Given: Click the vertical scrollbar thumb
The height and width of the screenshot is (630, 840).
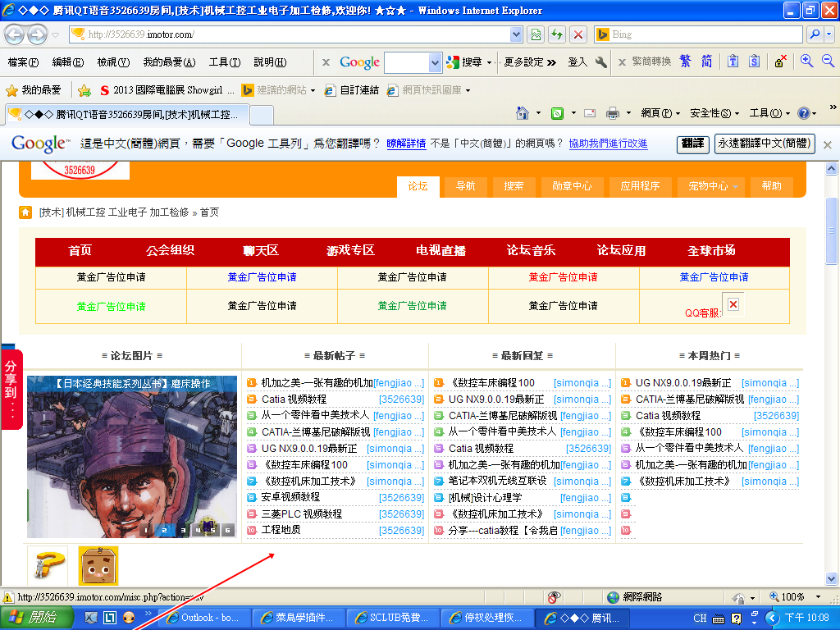Looking at the screenshot, I should pos(832,231).
